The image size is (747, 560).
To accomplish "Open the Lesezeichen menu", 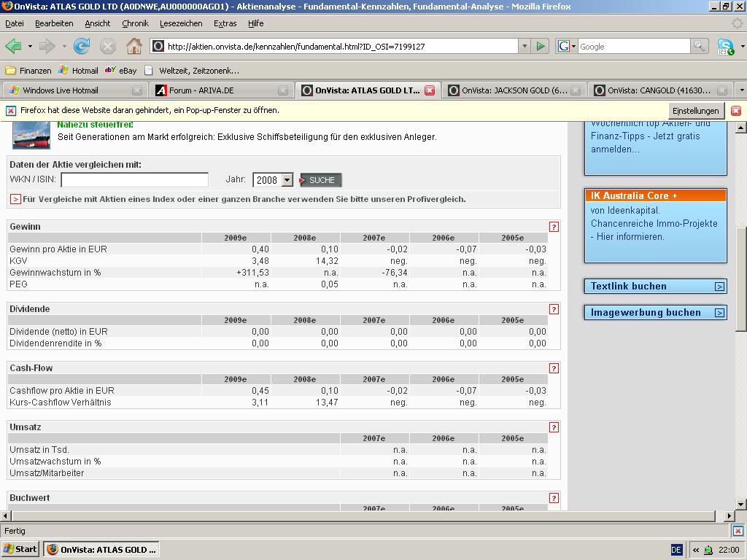I will [x=181, y=23].
